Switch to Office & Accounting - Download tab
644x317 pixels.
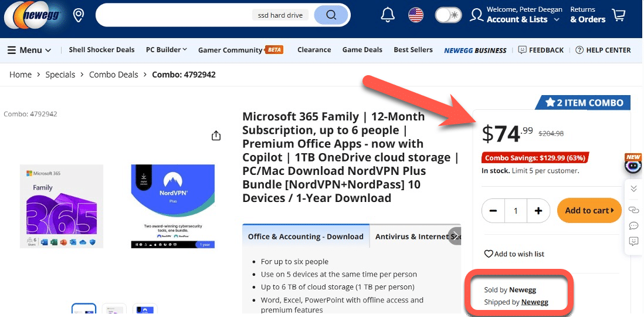point(306,237)
